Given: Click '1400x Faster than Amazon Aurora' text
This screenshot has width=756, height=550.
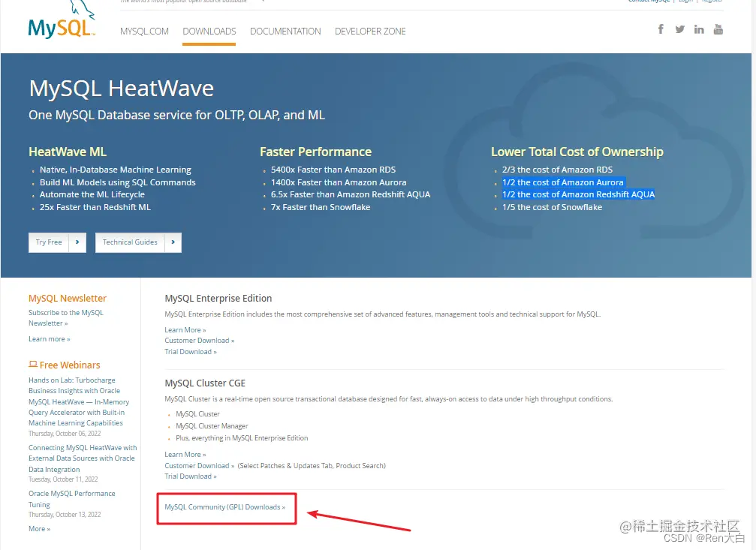Looking at the screenshot, I should click(x=339, y=182).
